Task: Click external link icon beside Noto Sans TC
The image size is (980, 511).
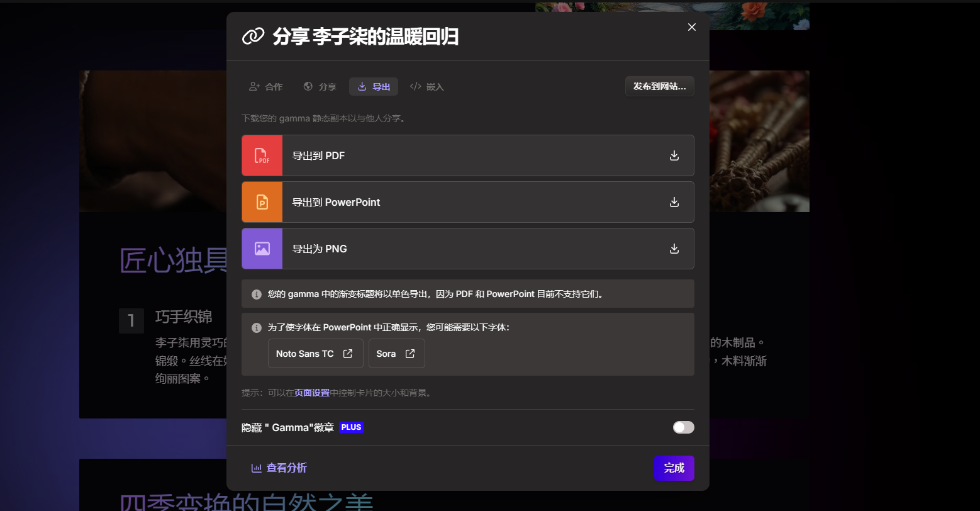Action: tap(348, 354)
